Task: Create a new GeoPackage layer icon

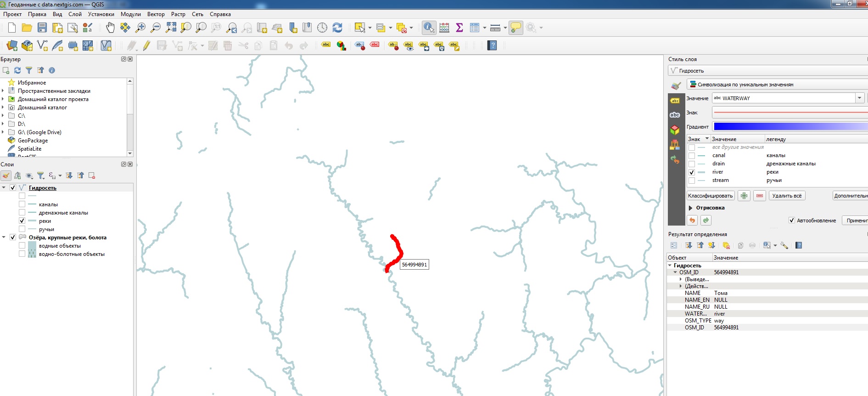Action: 27,45
